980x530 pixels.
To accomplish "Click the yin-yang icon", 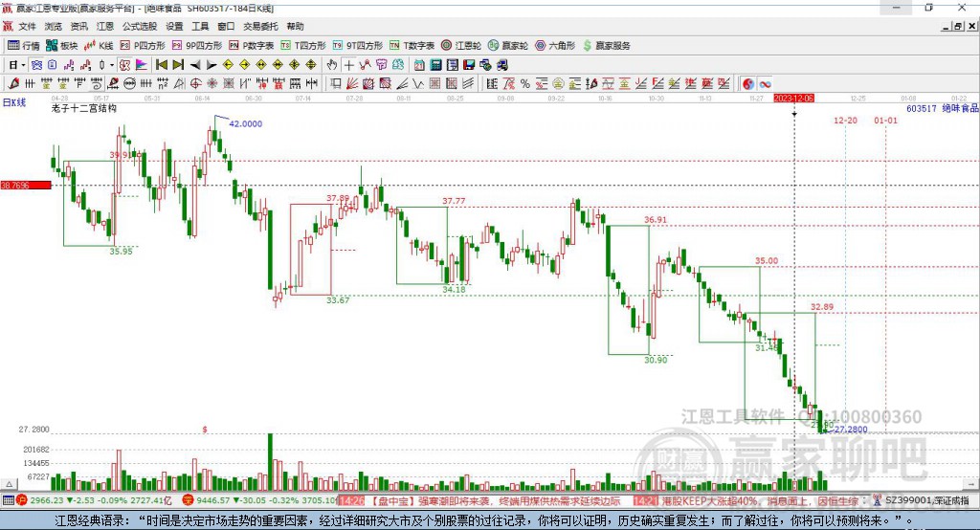I will pos(747,84).
